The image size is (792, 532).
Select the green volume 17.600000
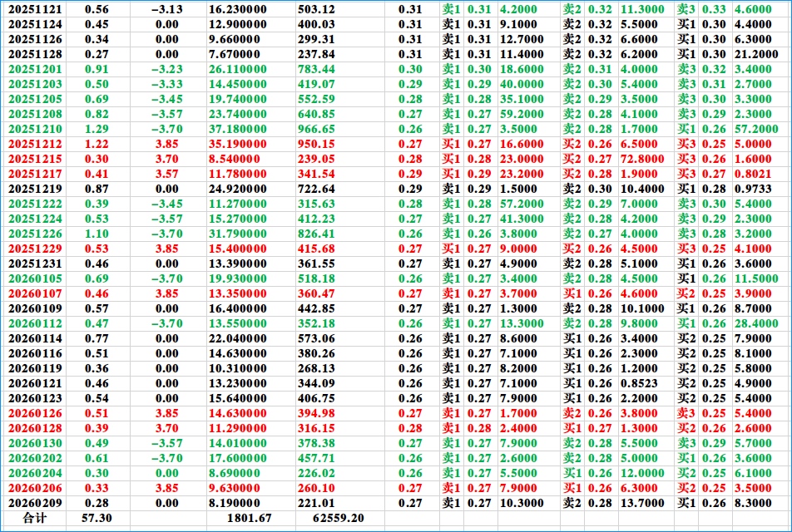[x=237, y=458]
